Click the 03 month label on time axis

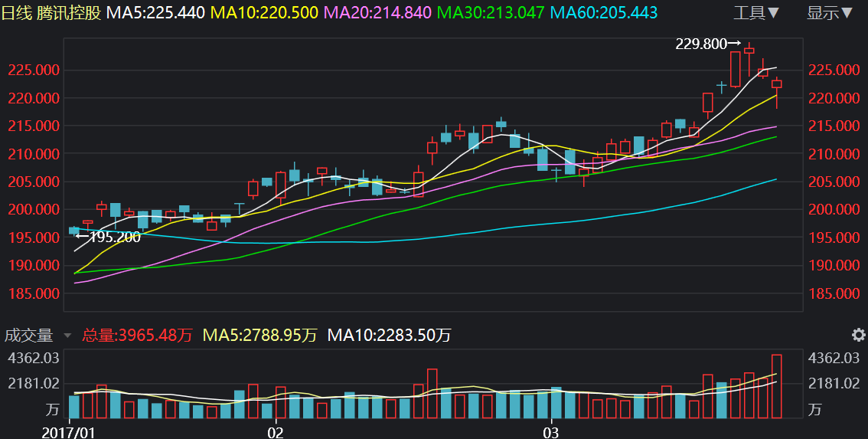coord(550,432)
